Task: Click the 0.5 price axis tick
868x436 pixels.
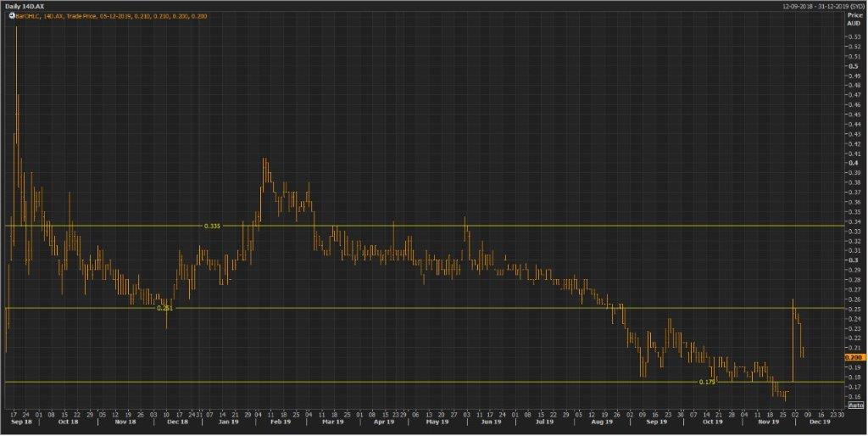Action: point(852,66)
